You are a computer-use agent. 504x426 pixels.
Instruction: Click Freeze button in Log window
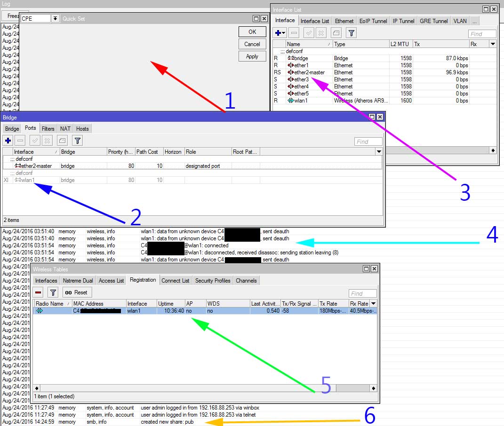pyautogui.click(x=11, y=16)
